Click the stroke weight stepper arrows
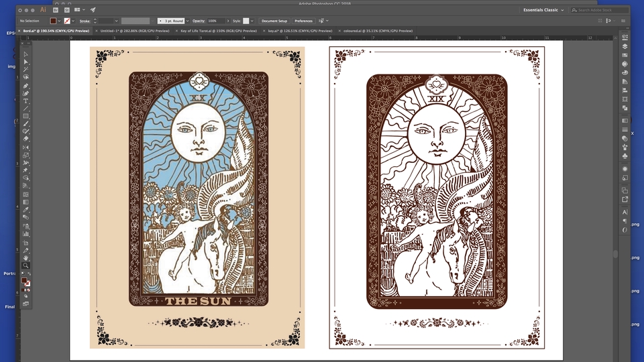Image resolution: width=644 pixels, height=362 pixels. click(95, 21)
